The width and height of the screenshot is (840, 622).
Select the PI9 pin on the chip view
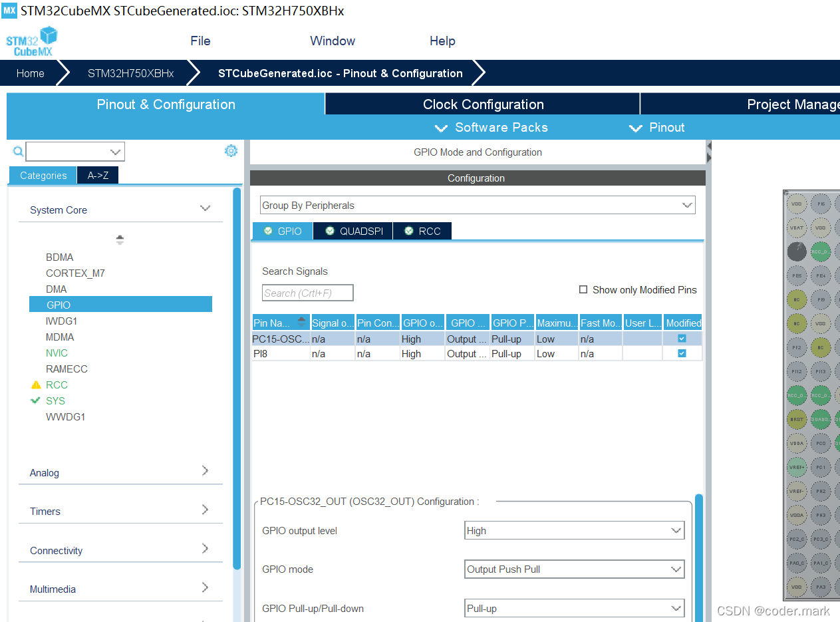[821, 299]
